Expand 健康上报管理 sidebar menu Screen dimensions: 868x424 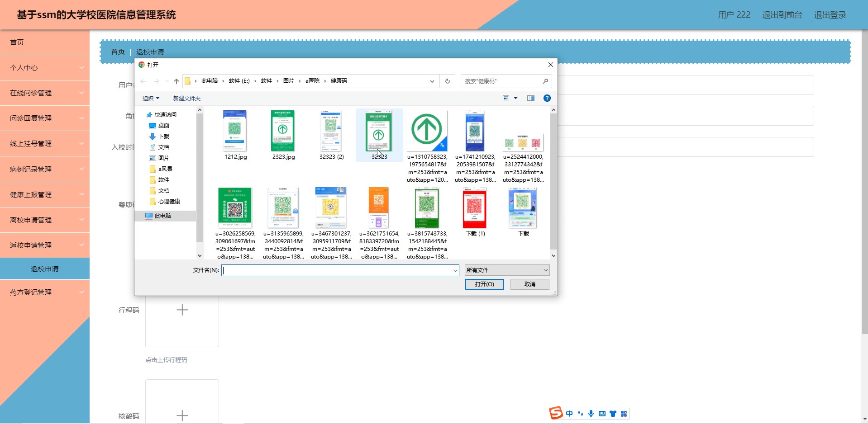(x=45, y=194)
